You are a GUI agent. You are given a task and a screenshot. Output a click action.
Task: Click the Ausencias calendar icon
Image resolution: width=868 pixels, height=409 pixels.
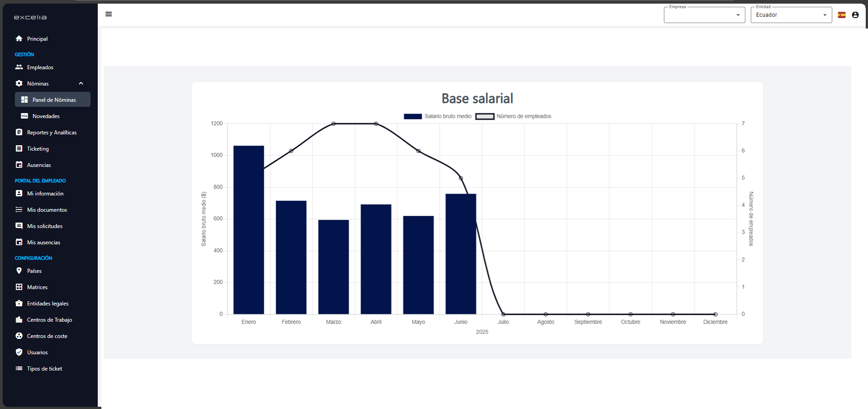point(19,165)
